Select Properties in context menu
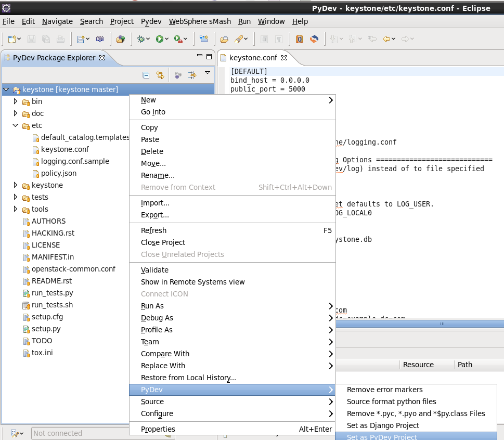This screenshot has height=440, width=504. pos(158,429)
